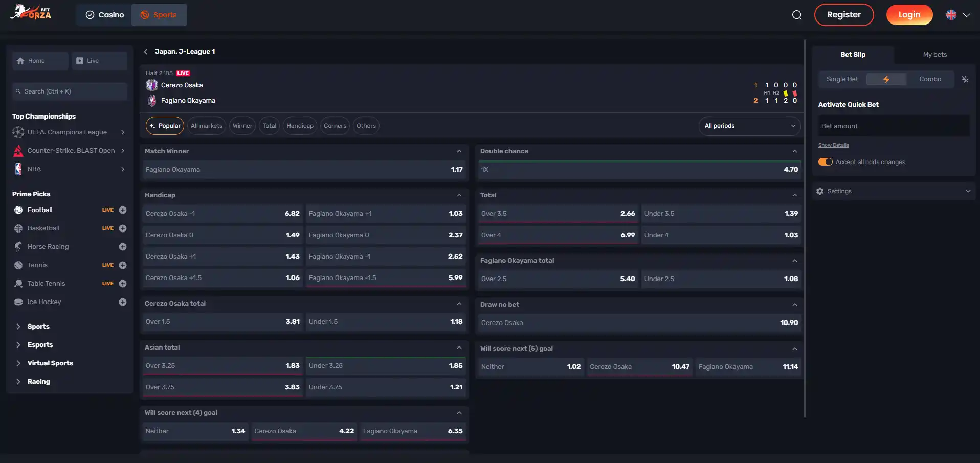Click the back arrow beside Japan. J-League 1
Screen dimensions: 980x463
point(146,52)
